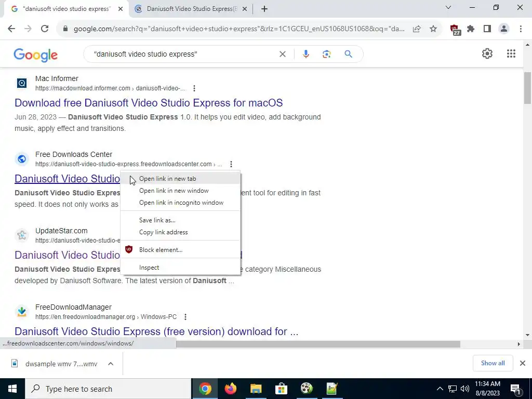This screenshot has height=399, width=532.
Task: Open the UpdateStar Daniusoft Video Studio result
Action: (67, 255)
